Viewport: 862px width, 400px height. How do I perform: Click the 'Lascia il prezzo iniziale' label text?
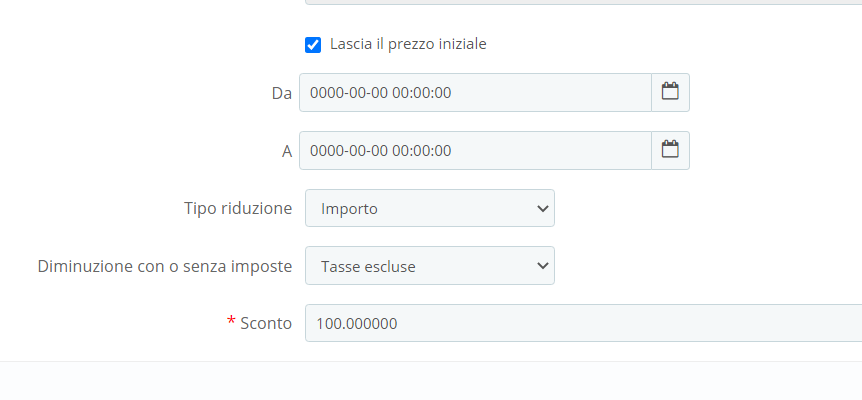click(x=408, y=44)
